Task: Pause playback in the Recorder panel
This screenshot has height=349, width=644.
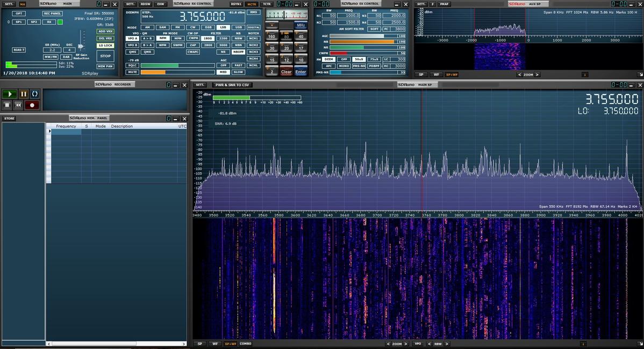Action: (24, 94)
